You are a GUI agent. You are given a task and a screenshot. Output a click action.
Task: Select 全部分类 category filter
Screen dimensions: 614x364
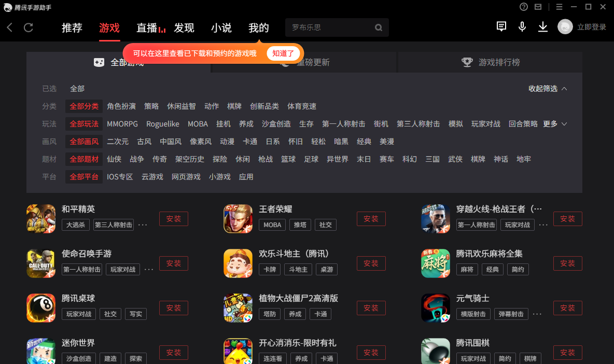click(x=84, y=106)
